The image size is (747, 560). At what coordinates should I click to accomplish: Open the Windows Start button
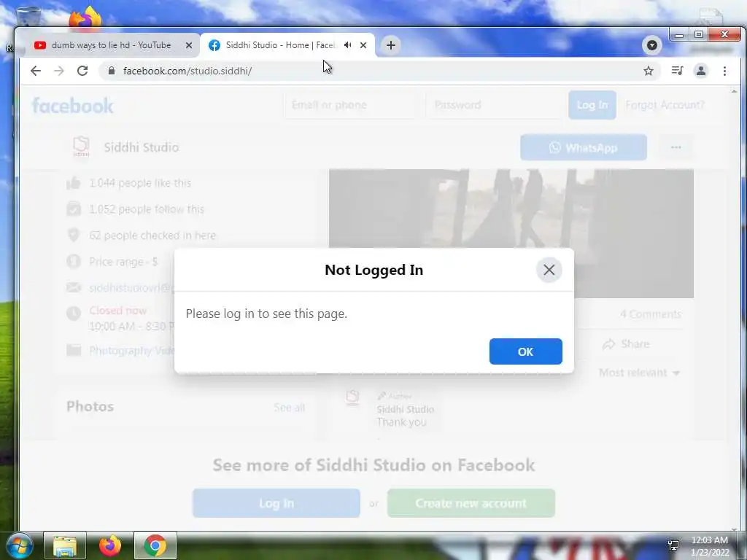18,545
